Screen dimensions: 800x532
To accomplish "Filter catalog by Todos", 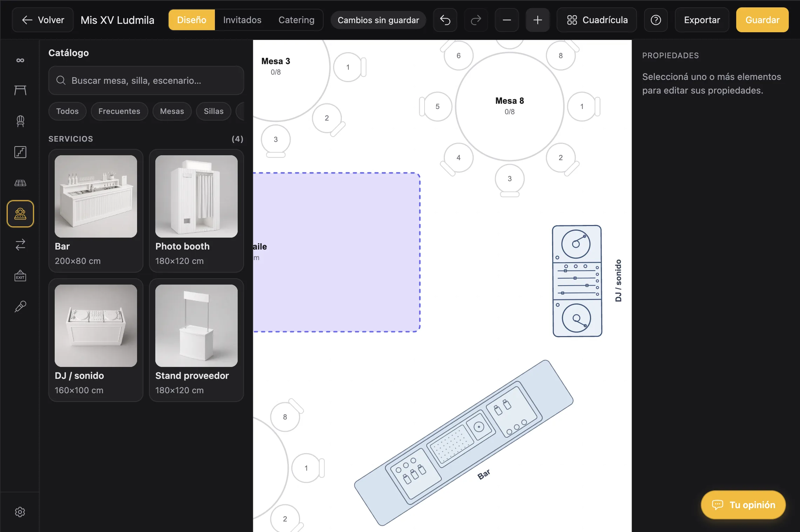I will [67, 111].
